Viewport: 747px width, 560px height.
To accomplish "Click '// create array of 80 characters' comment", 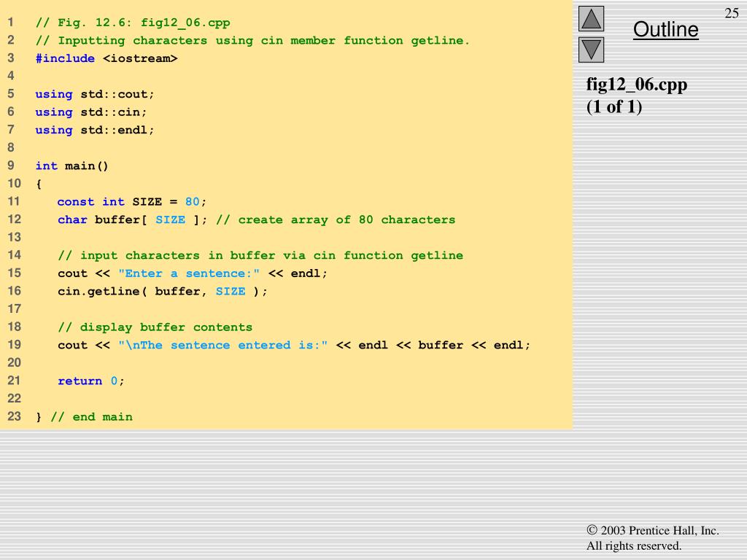I will [336, 219].
